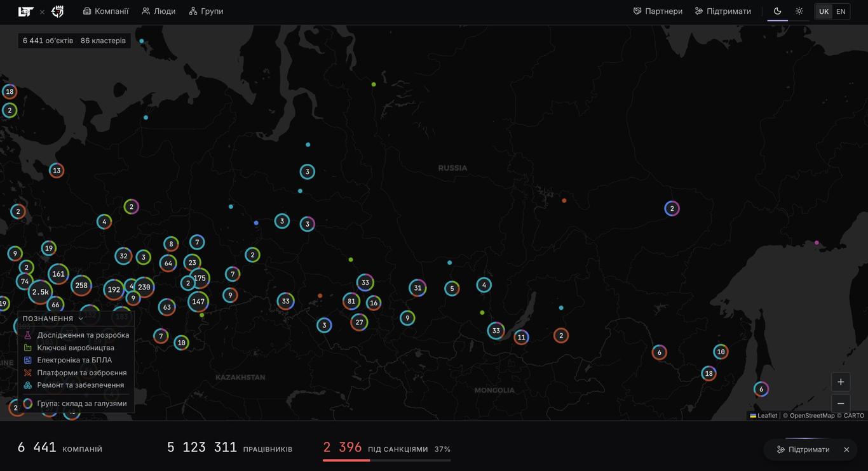868x471 pixels.
Task: Dismiss the floating Підтримати banner
Action: tap(846, 449)
